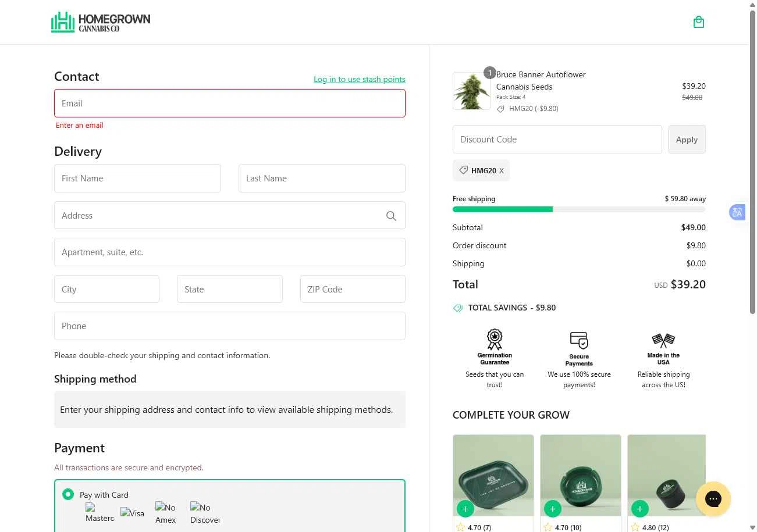Click the Amex payment logo

point(166,513)
